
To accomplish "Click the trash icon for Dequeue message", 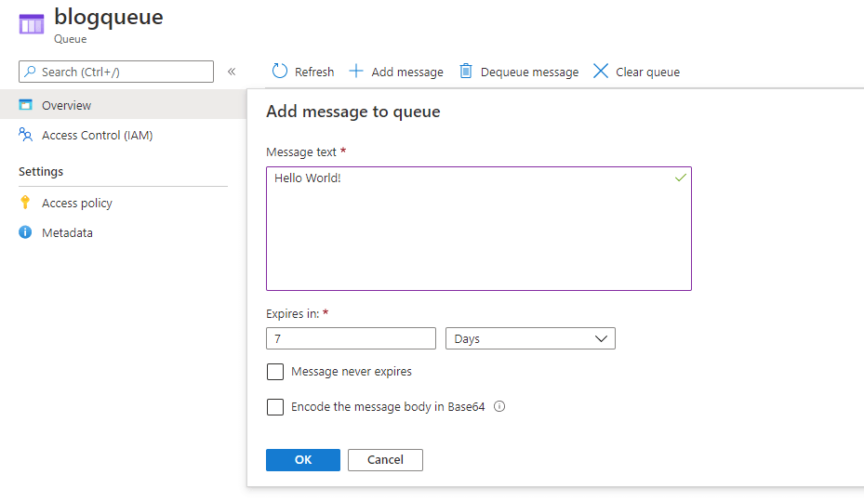I will [x=466, y=71].
